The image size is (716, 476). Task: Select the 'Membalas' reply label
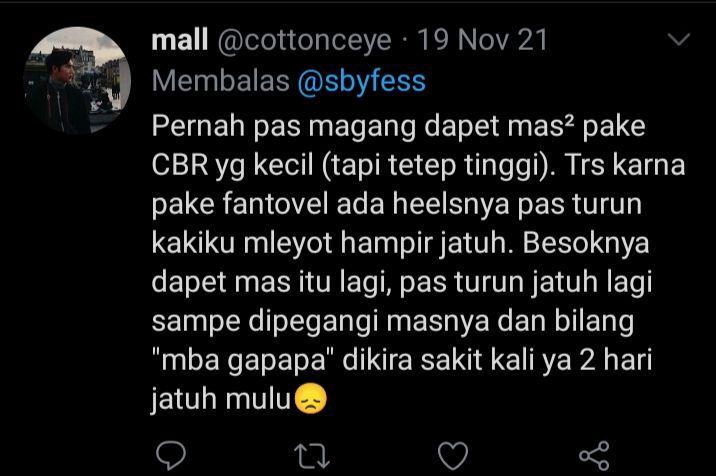[221, 81]
